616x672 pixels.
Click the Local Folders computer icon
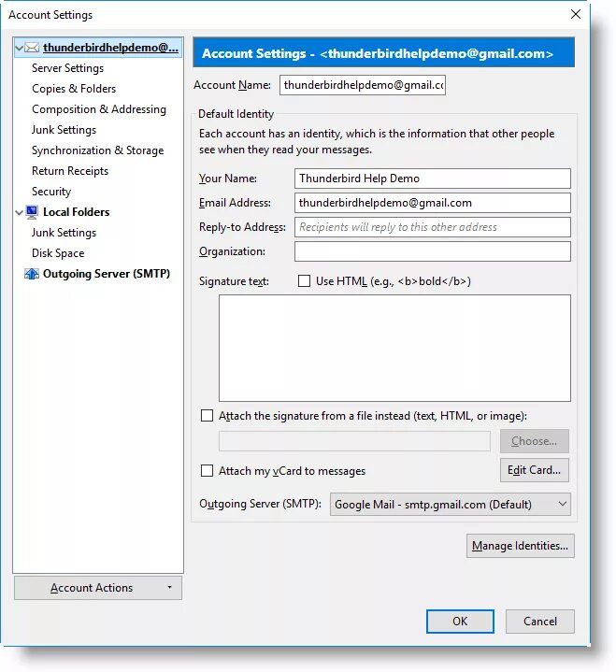tap(32, 212)
